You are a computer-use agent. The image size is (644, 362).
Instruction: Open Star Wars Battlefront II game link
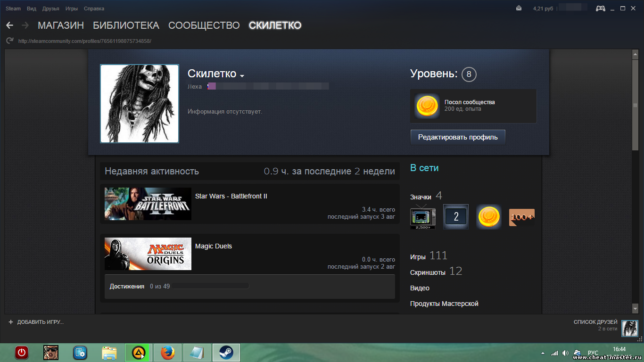231,196
